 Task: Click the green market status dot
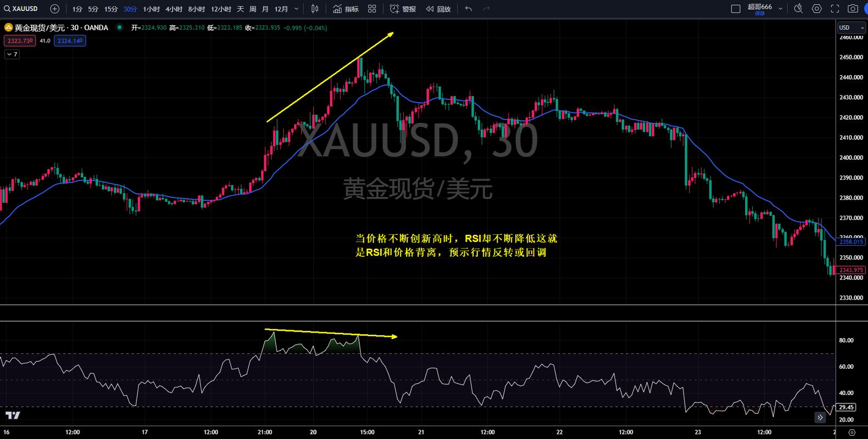[120, 27]
